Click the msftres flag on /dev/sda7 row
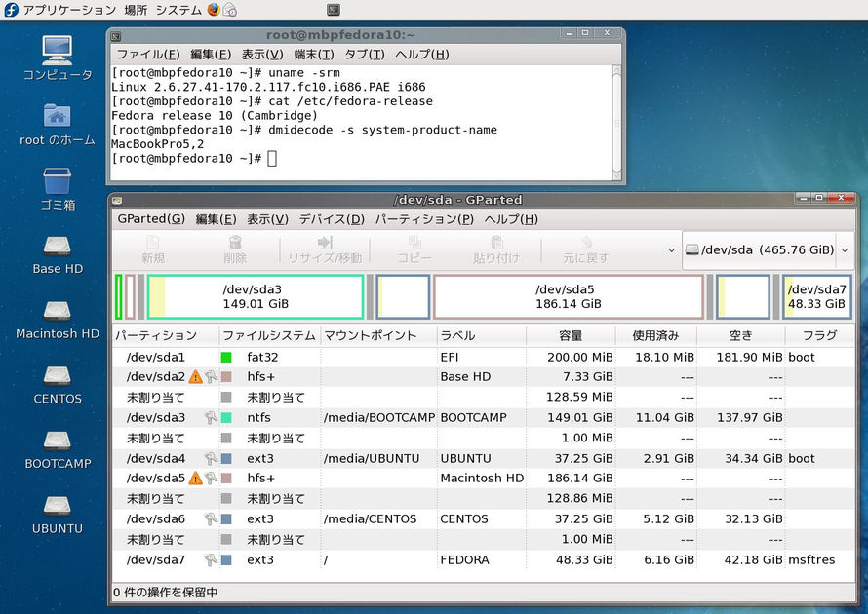This screenshot has width=868, height=614. (x=811, y=559)
